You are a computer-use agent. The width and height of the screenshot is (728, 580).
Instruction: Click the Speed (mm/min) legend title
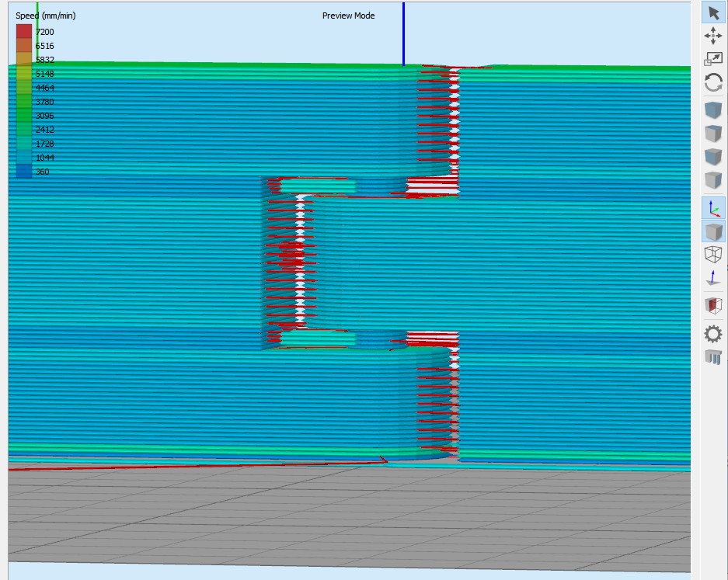click(x=46, y=16)
